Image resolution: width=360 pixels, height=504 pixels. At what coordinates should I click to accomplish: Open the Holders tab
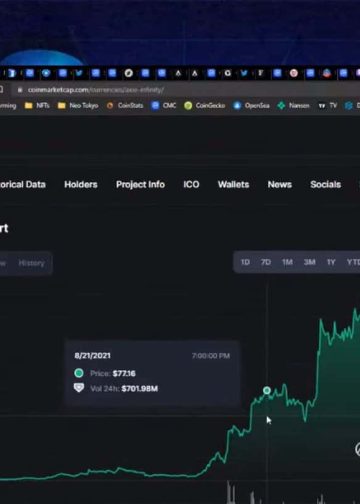pyautogui.click(x=81, y=185)
